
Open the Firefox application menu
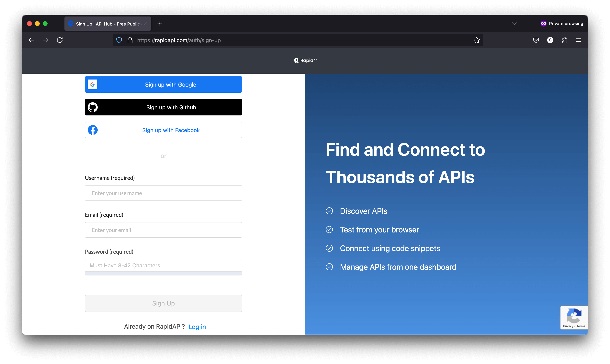pos(579,40)
